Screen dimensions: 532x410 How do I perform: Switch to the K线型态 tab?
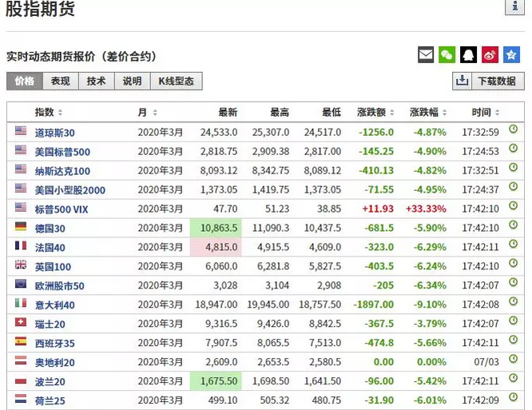coord(177,81)
